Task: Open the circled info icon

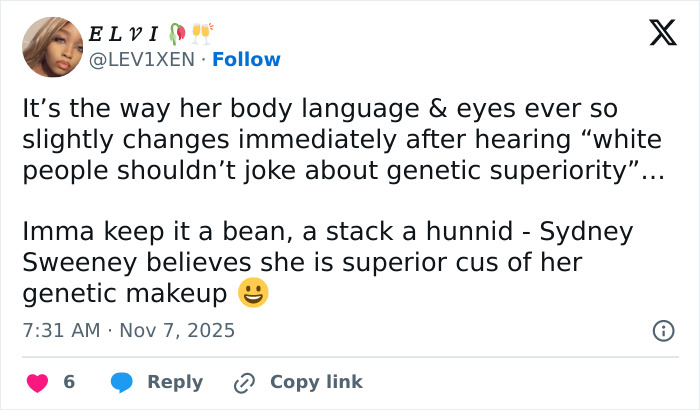Action: pos(662,330)
